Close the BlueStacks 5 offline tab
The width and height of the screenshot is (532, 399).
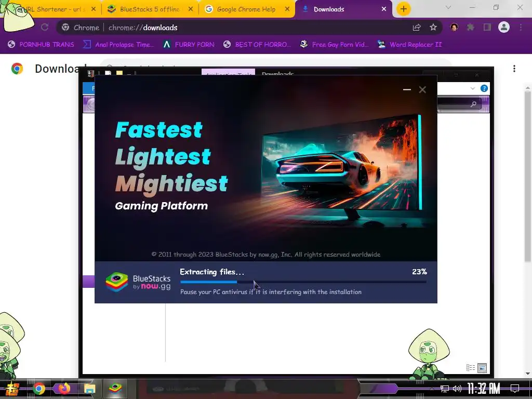[x=191, y=9]
